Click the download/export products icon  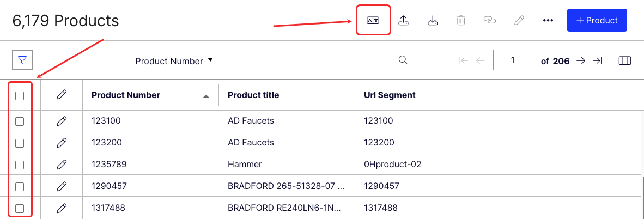(433, 20)
